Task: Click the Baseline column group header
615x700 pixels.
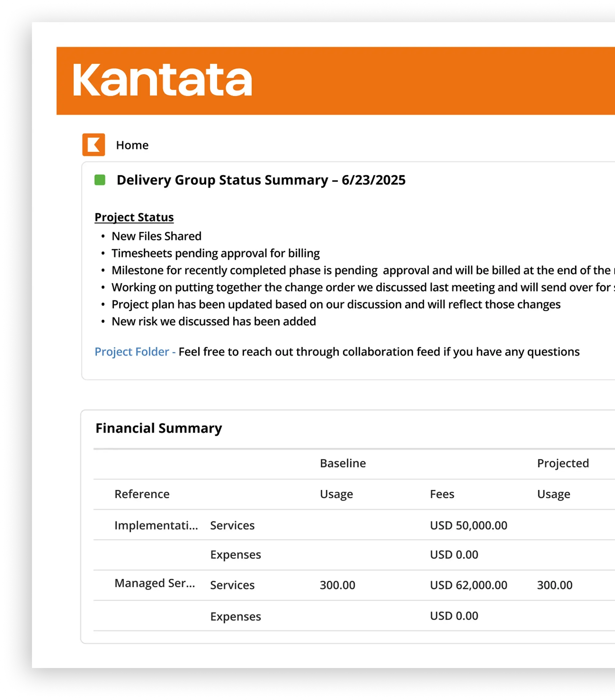Action: coord(343,463)
